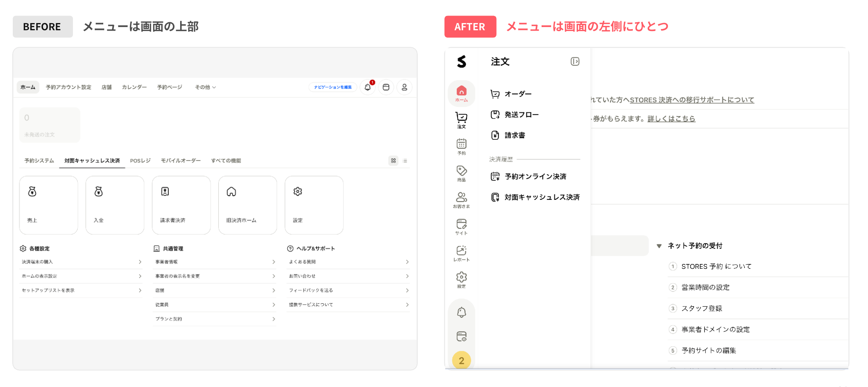Viewport: 868px width, 387px height.
Task: Switch to list view in old home screen
Action: click(405, 160)
